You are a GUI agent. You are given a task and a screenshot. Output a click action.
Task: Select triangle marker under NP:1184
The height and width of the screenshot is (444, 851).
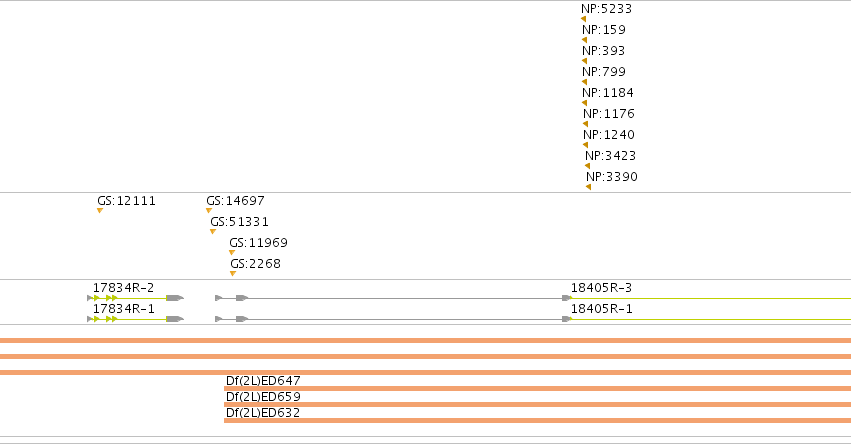(585, 103)
